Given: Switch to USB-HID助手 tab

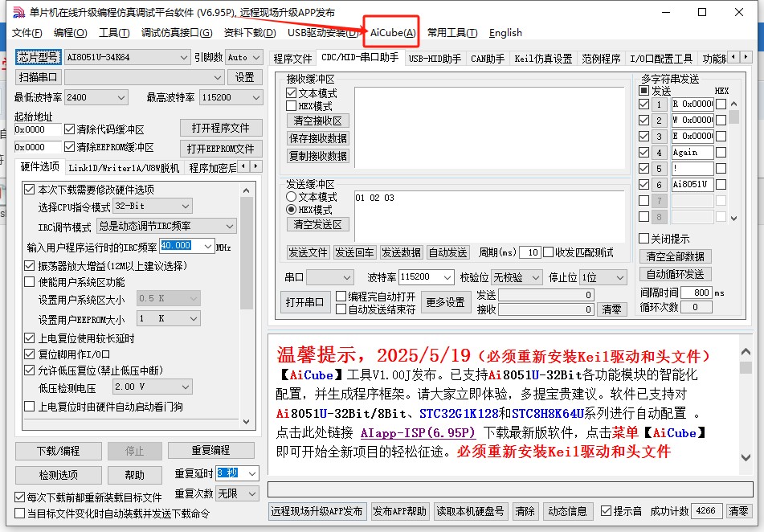Looking at the screenshot, I should (435, 59).
